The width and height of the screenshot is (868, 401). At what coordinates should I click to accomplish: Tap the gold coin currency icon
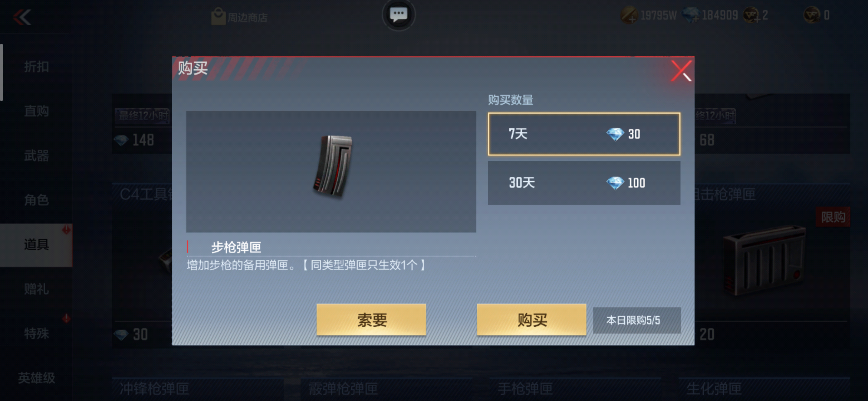pyautogui.click(x=629, y=15)
